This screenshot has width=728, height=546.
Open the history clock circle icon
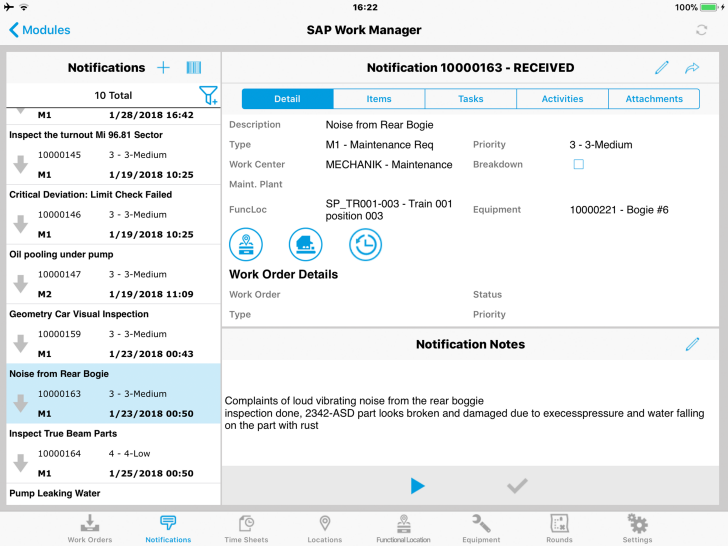[365, 244]
